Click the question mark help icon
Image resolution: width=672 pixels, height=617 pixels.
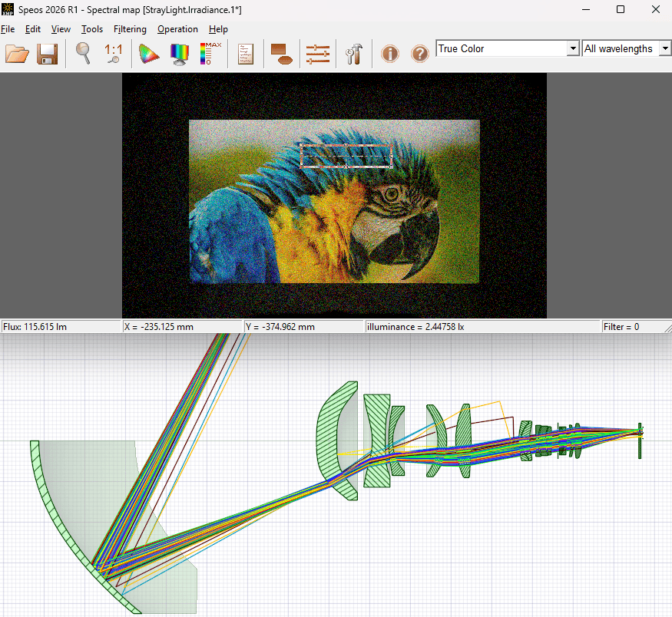pyautogui.click(x=419, y=54)
